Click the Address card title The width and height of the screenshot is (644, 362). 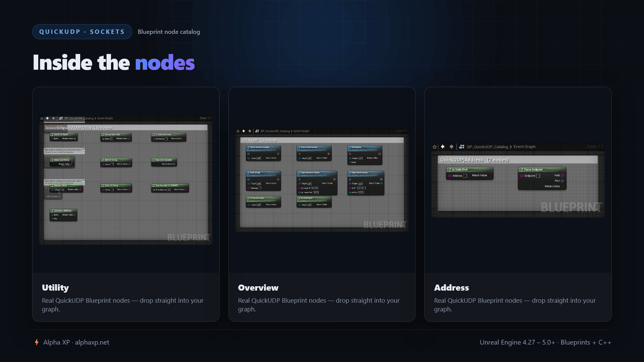[x=451, y=288]
